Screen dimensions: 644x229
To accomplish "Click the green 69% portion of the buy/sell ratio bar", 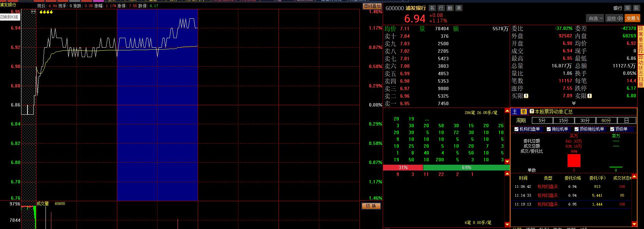I will click(x=466, y=168).
